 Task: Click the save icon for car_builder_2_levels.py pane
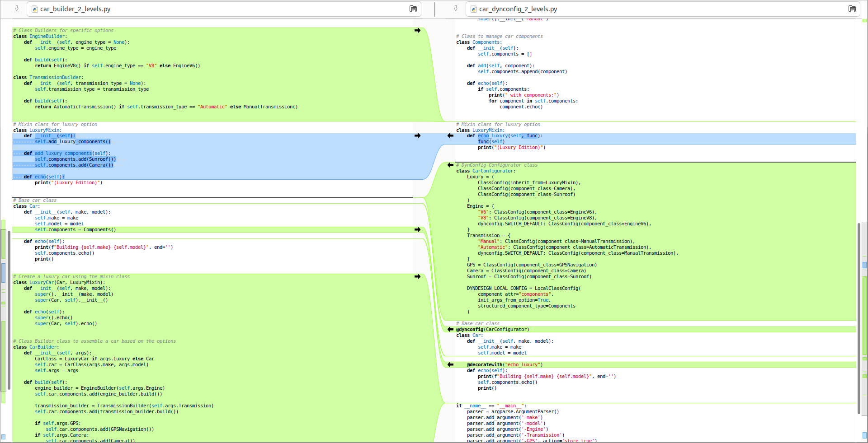(17, 9)
